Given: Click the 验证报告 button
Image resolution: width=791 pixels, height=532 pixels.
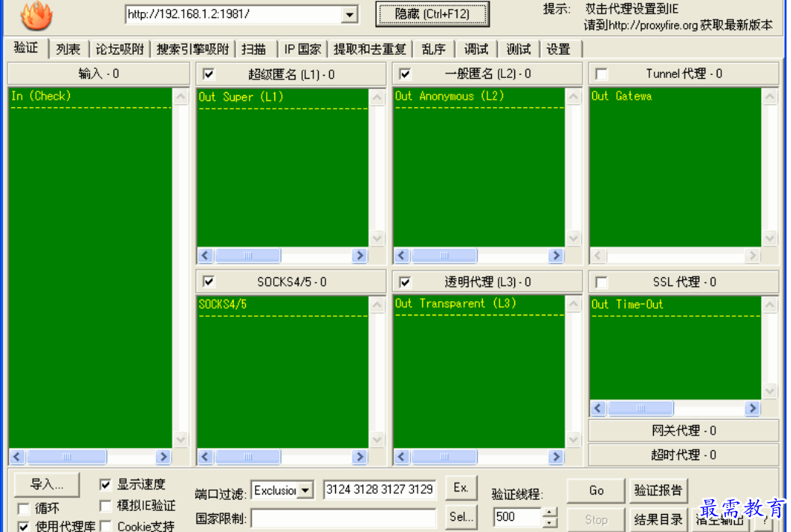Looking at the screenshot, I should tap(658, 491).
